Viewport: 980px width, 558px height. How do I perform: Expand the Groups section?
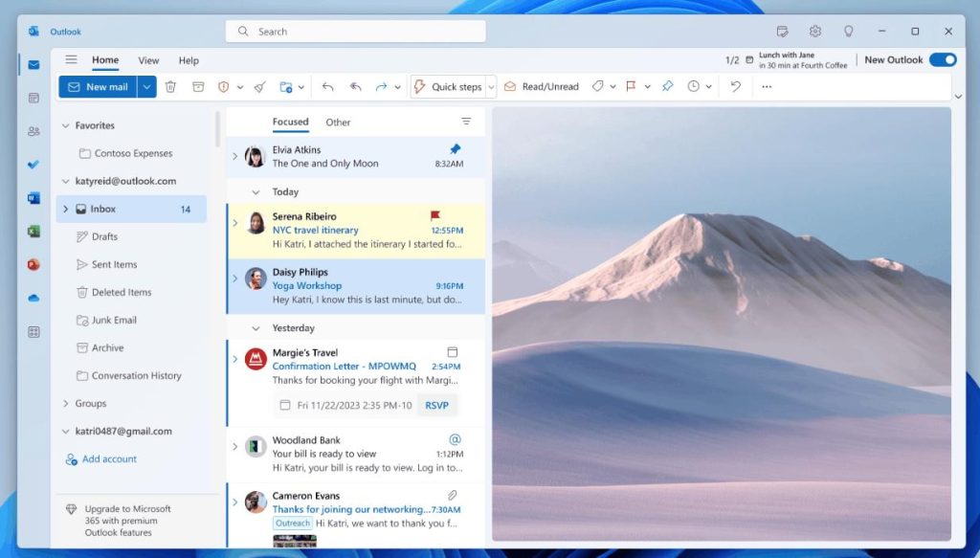pyautogui.click(x=67, y=403)
